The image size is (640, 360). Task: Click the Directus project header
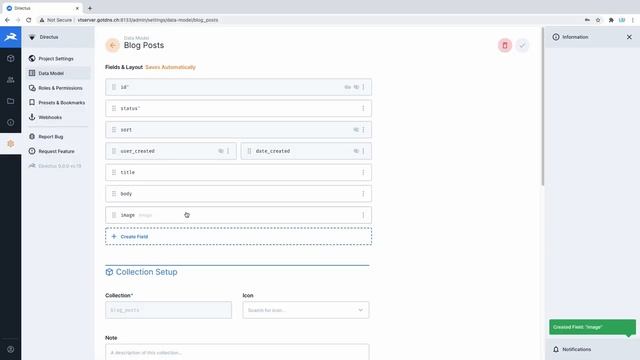coord(58,37)
